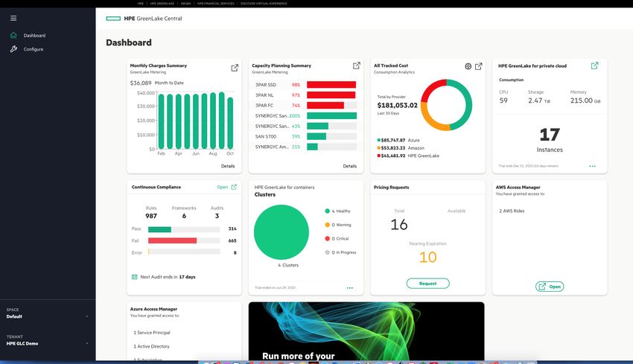This screenshot has height=364, width=633.
Task: Click the SYNERGYC San 100% capacity bar
Action: tap(331, 116)
